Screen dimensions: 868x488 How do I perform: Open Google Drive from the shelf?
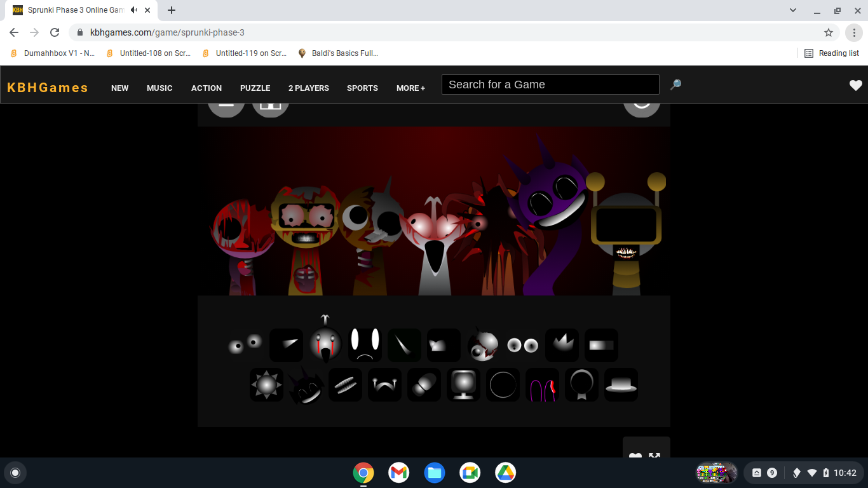[x=506, y=473]
